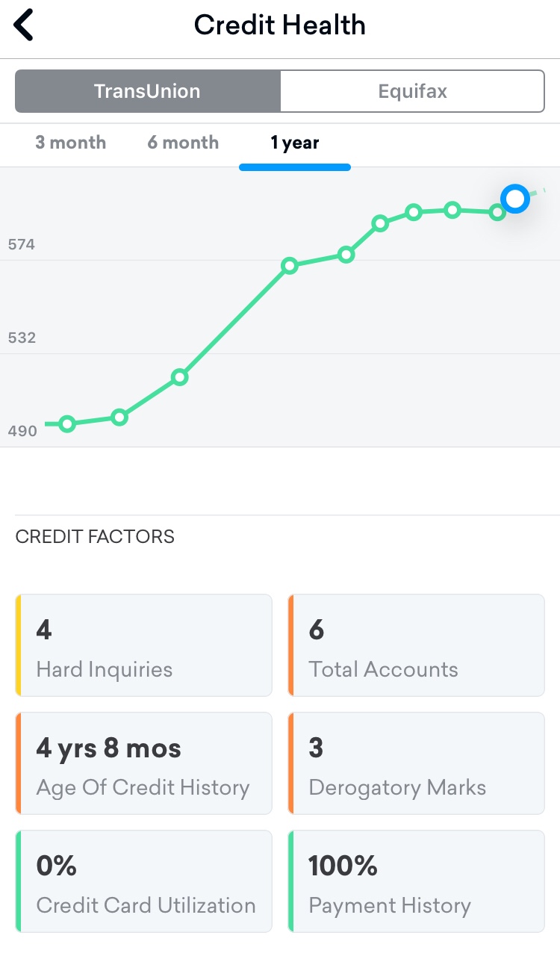Tap the fifth chart data point
This screenshot has width=560, height=959.
click(x=346, y=255)
